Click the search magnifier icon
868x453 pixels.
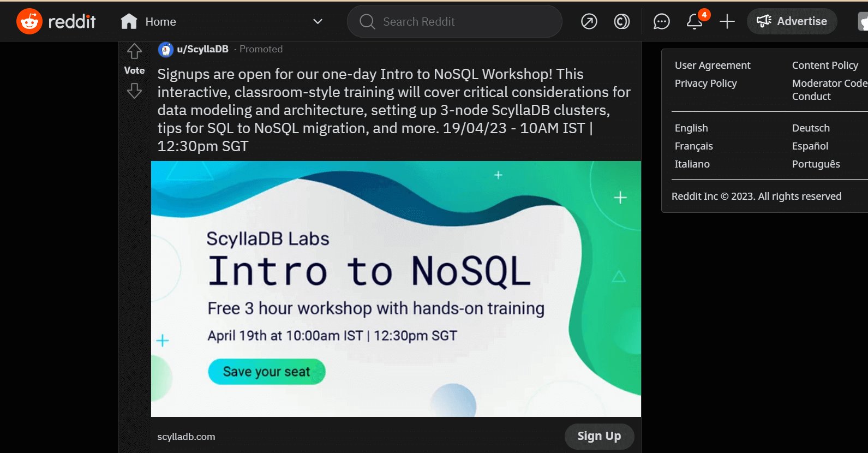coord(367,21)
